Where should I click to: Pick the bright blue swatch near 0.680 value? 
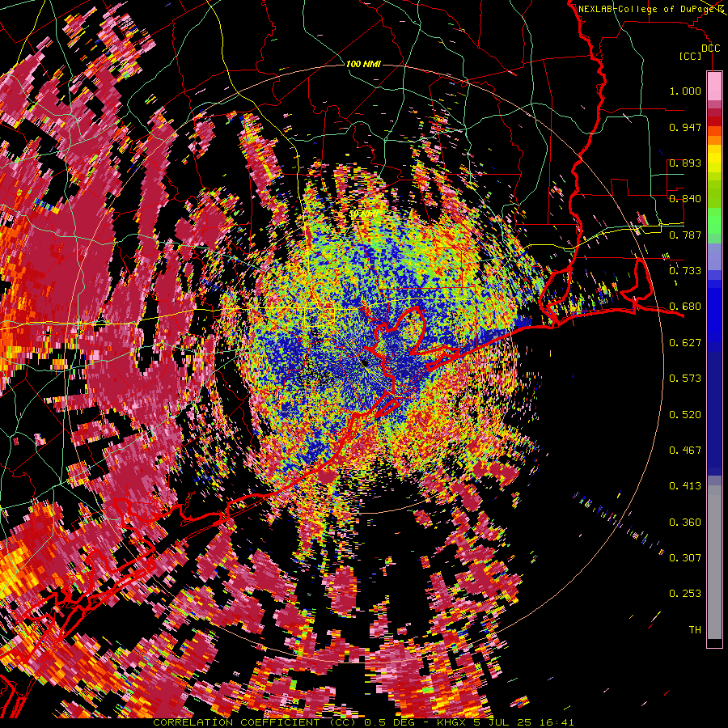pos(714,309)
